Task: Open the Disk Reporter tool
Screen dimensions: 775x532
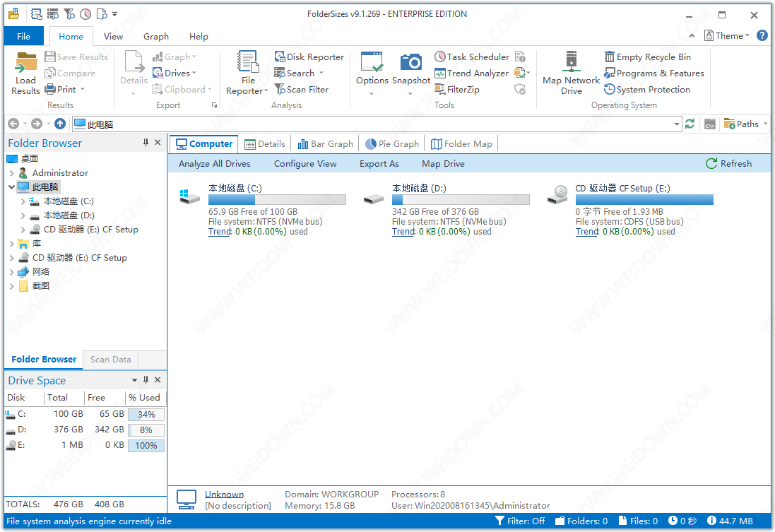Action: pyautogui.click(x=309, y=57)
